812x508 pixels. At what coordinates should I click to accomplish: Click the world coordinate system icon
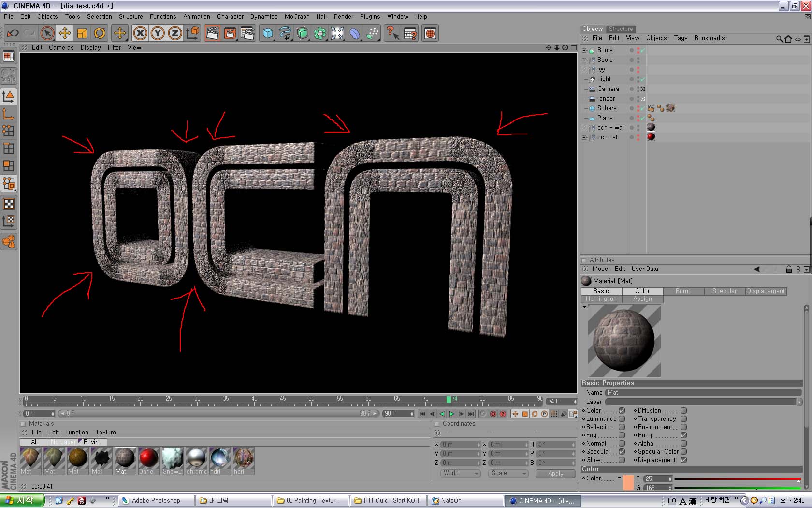(x=193, y=33)
